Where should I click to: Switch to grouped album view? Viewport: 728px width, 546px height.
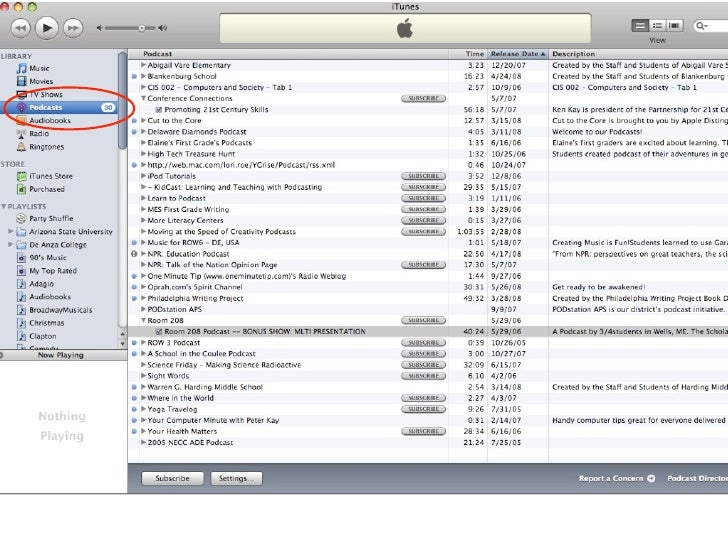[657, 26]
